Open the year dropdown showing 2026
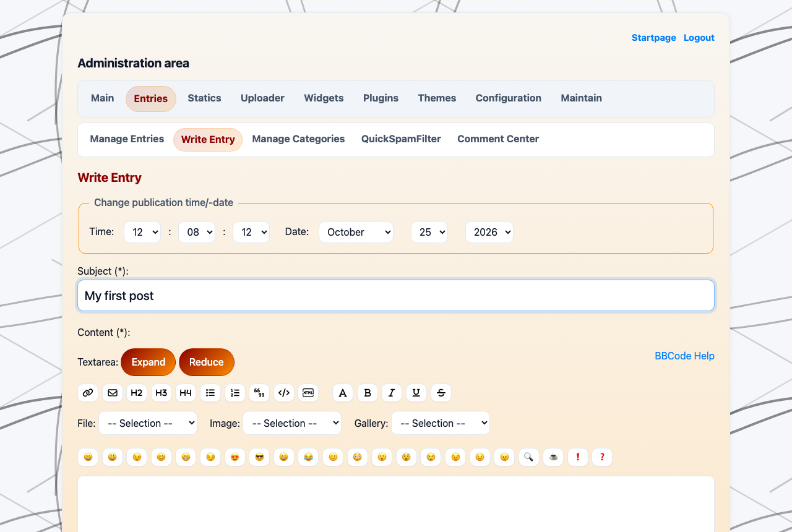792x532 pixels. pos(489,232)
